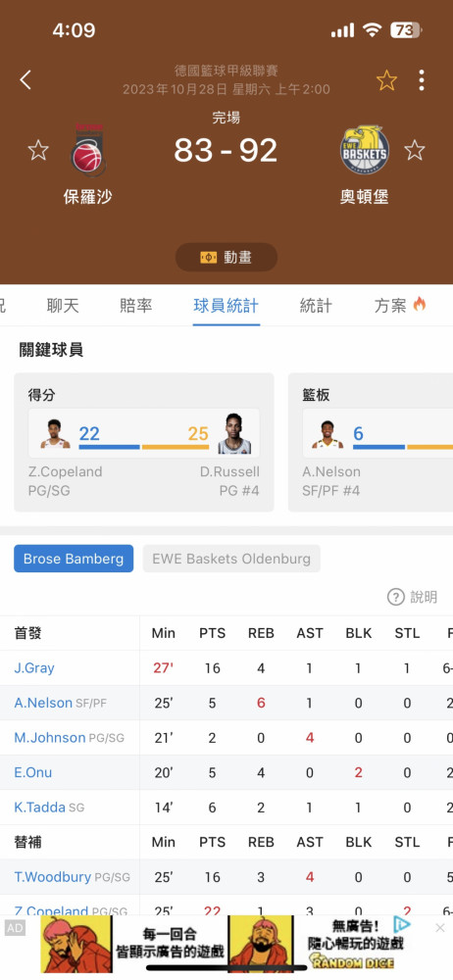Open Z.Copeland's player photo in 得分 card
The height and width of the screenshot is (980, 453).
[x=56, y=434]
